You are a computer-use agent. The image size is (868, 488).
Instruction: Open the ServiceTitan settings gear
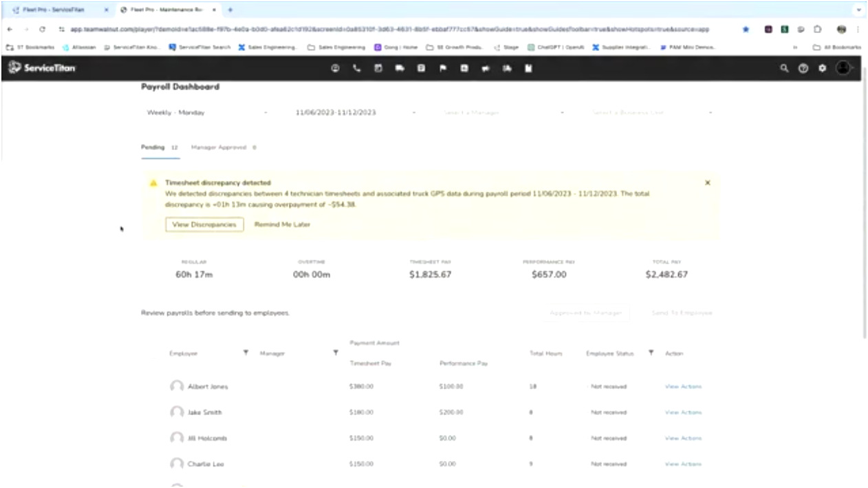[823, 68]
